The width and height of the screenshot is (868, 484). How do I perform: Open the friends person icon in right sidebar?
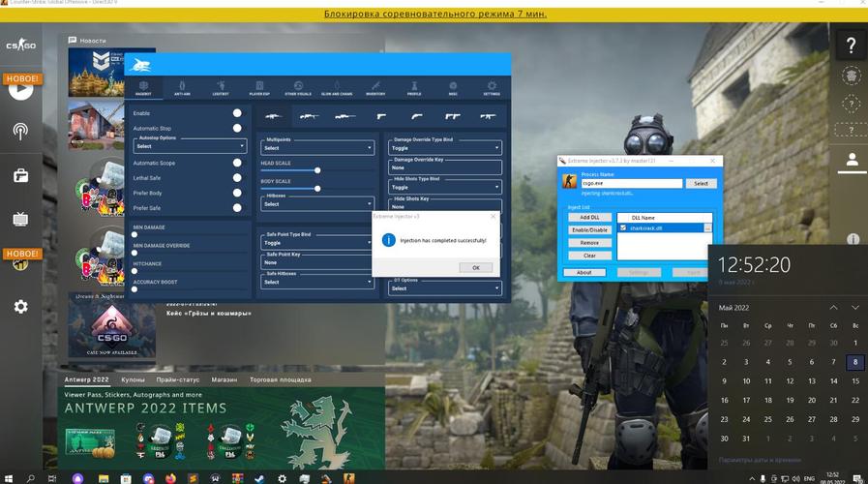pyautogui.click(x=852, y=160)
